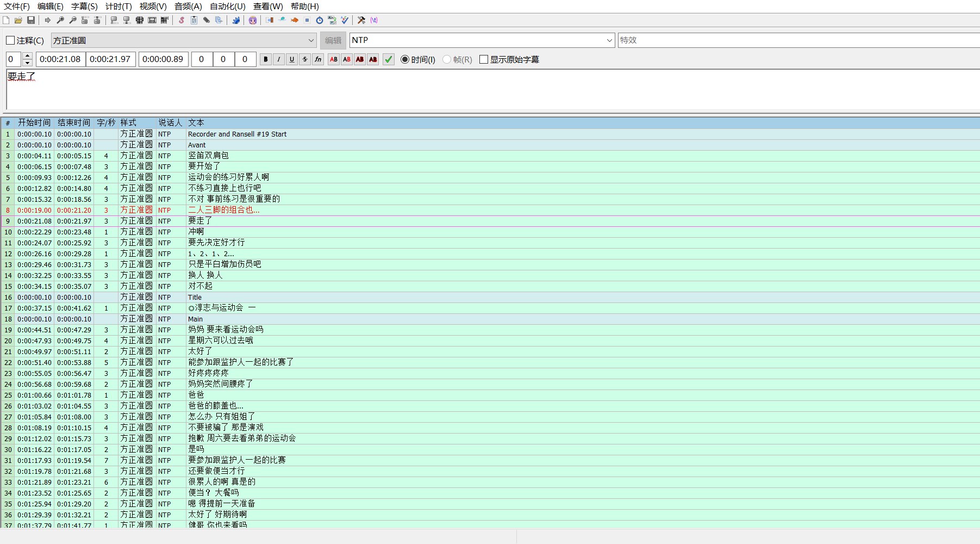
Task: Click the 编辑 style edit button
Action: pyautogui.click(x=333, y=40)
